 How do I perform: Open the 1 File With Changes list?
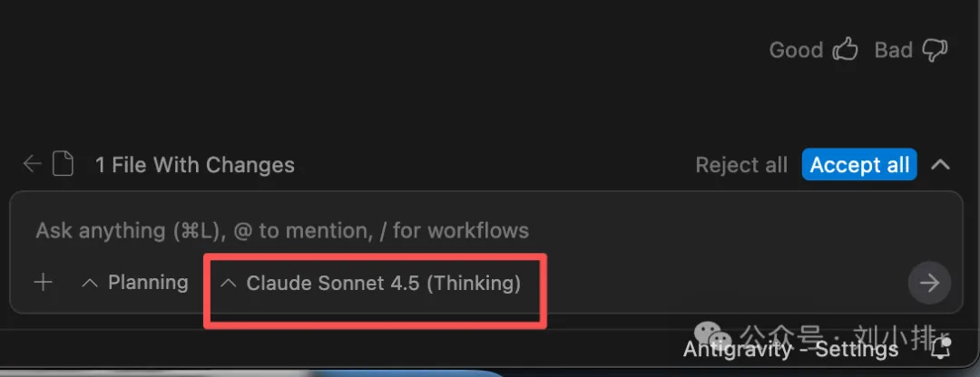(x=194, y=165)
